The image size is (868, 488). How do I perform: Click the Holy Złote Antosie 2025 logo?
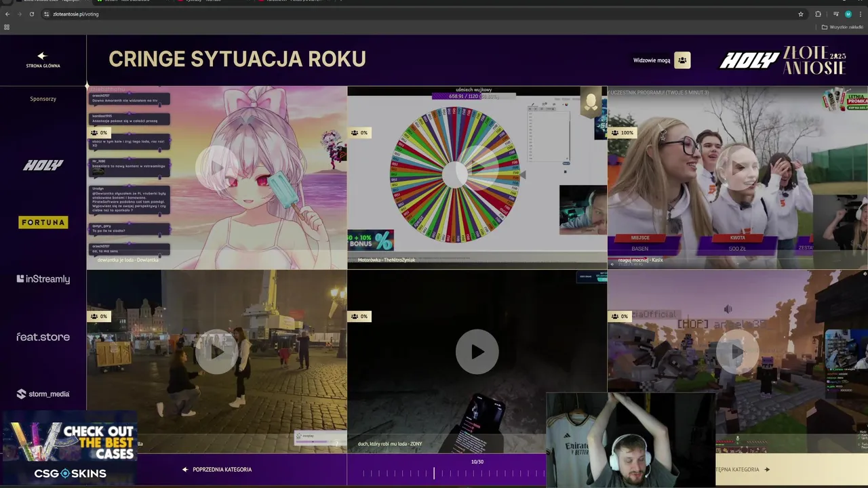point(783,60)
